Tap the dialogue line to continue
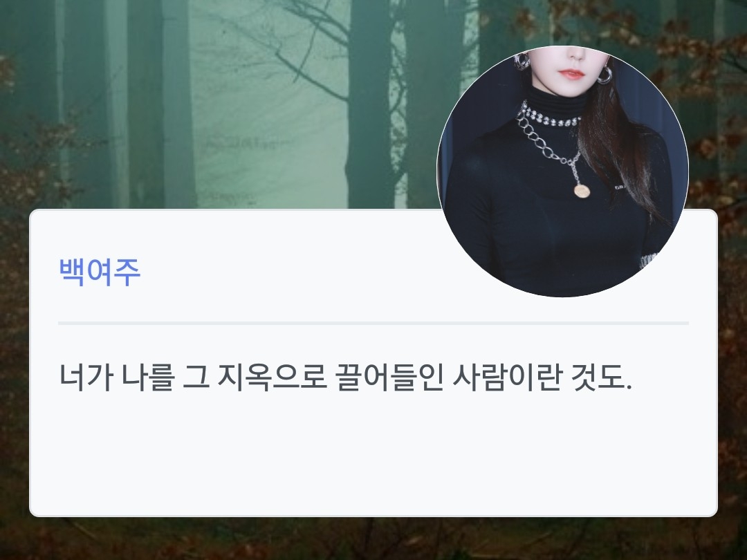747x560 pixels. 345,377
